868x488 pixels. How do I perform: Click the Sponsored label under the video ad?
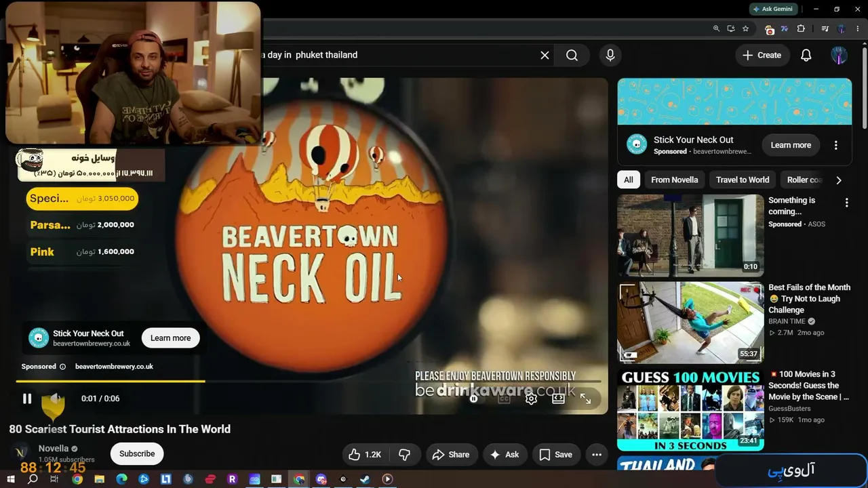39,367
